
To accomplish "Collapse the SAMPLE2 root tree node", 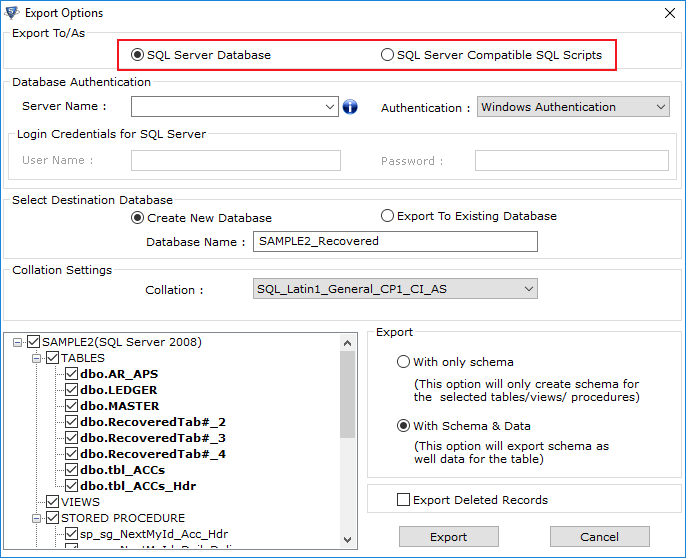I will 18,342.
